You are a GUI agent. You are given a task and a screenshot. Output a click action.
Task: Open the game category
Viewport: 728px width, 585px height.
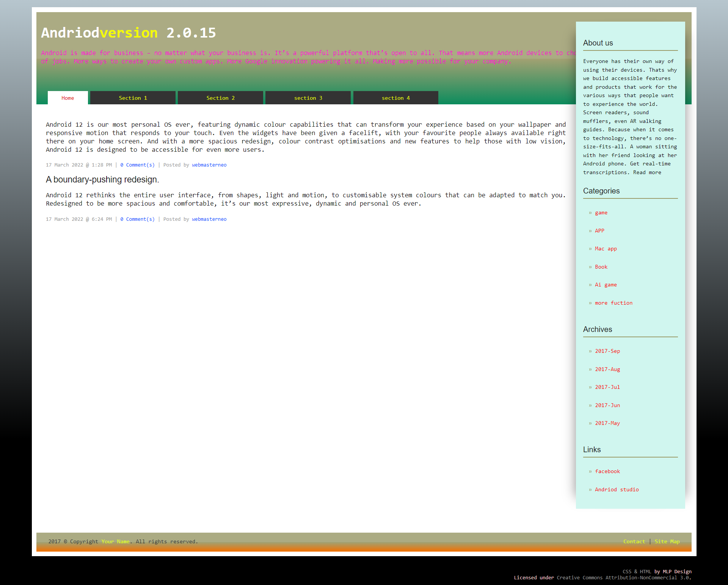601,212
